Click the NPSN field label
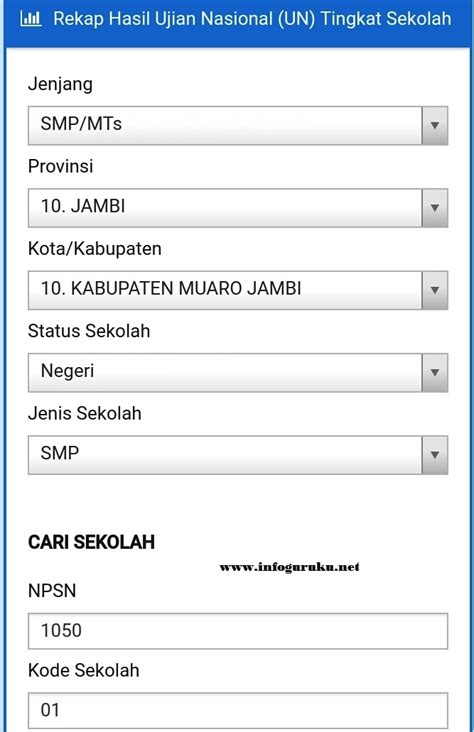Viewport: 474px width, 732px height. point(52,591)
